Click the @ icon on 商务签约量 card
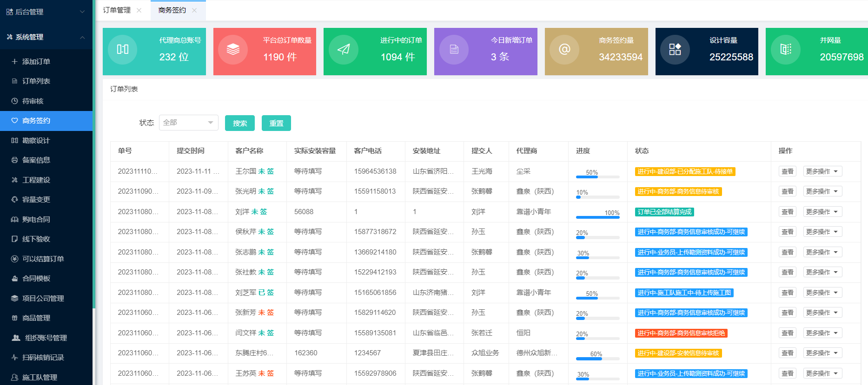This screenshot has height=385, width=868. coord(564,49)
